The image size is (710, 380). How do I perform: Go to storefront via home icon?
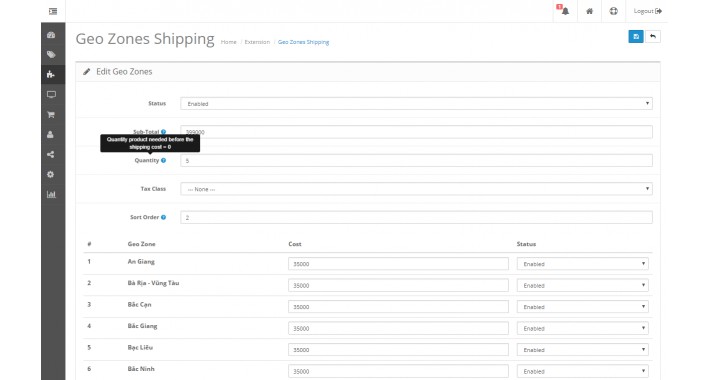pos(589,11)
